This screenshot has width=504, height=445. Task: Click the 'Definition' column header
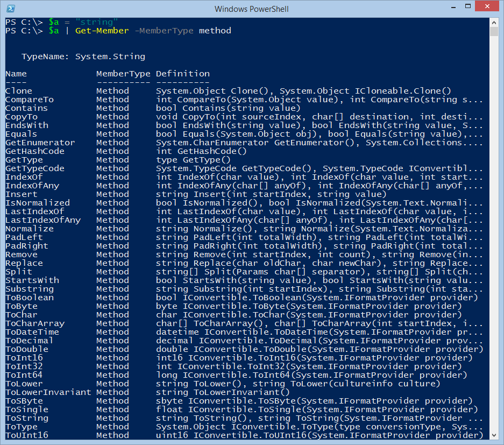183,74
